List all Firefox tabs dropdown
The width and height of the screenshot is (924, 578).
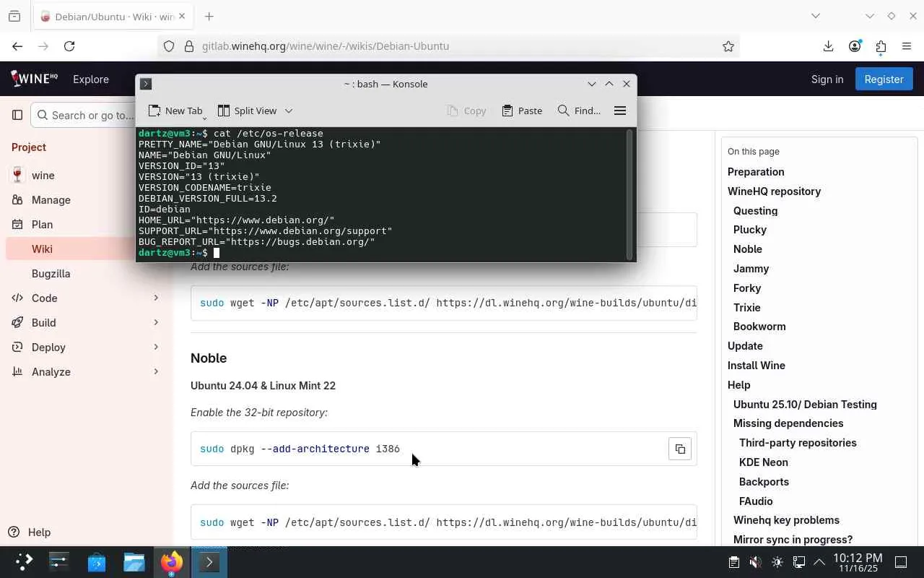tap(816, 16)
